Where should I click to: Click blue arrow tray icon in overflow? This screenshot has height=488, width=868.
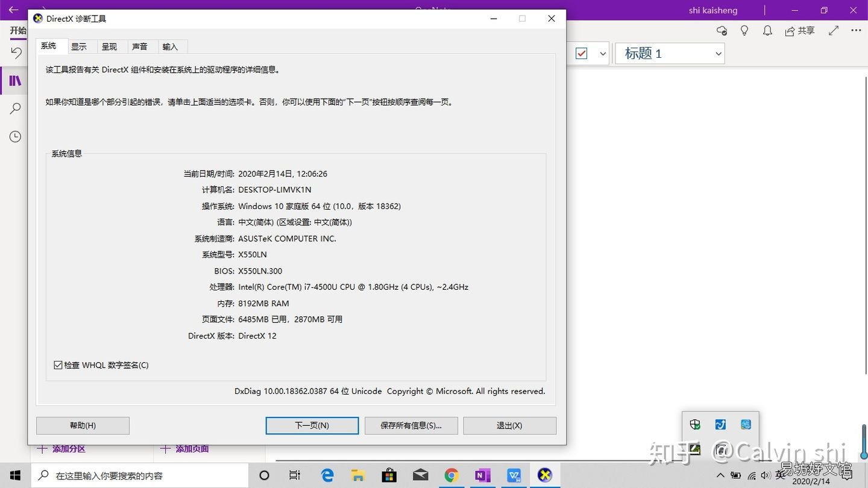(x=720, y=425)
